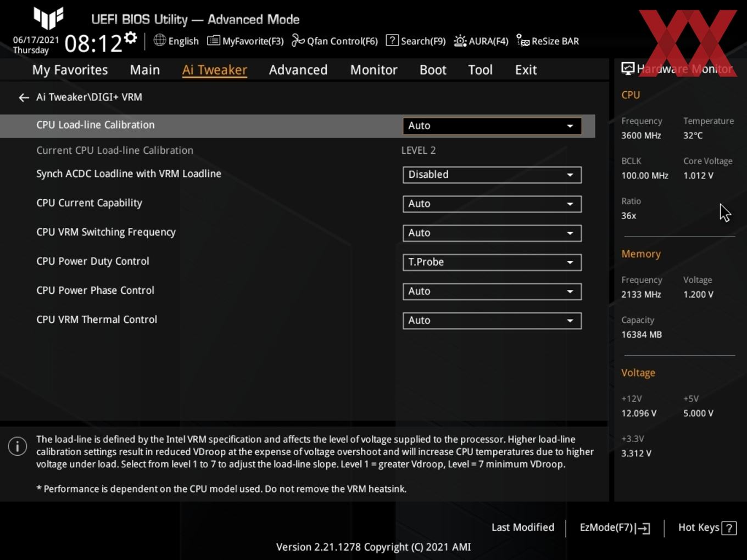
Task: Switch to EzMode(F7)
Action: tap(615, 528)
